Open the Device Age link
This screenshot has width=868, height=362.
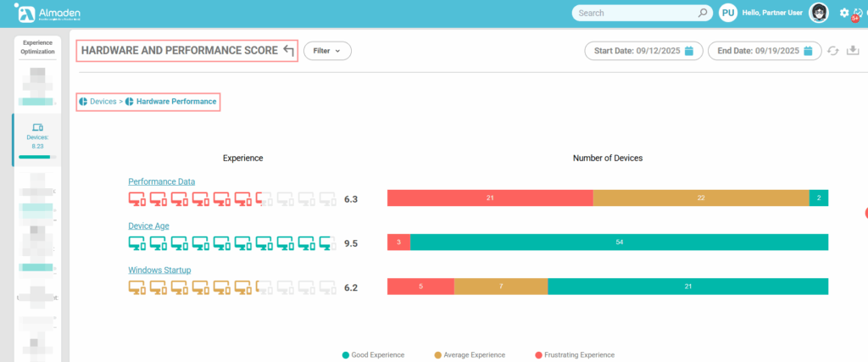pyautogui.click(x=149, y=226)
